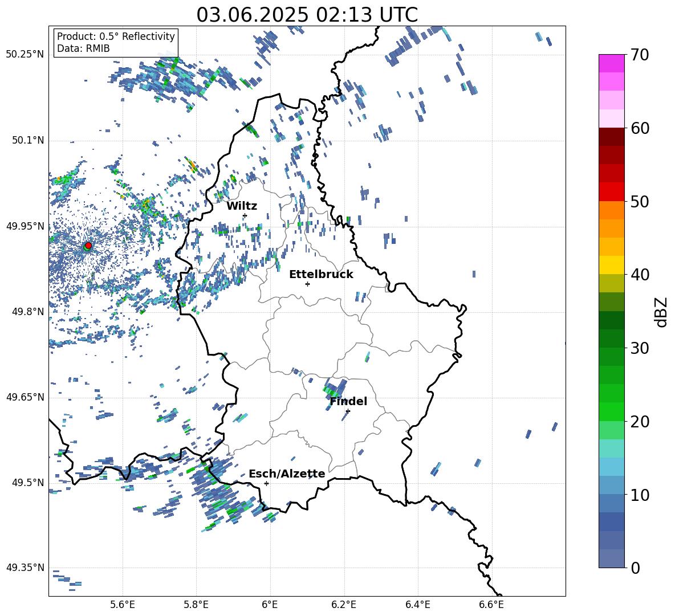This screenshot has width=675, height=616.
Task: Click the Product: 0.5° Reflectivity text
Action: click(x=116, y=36)
